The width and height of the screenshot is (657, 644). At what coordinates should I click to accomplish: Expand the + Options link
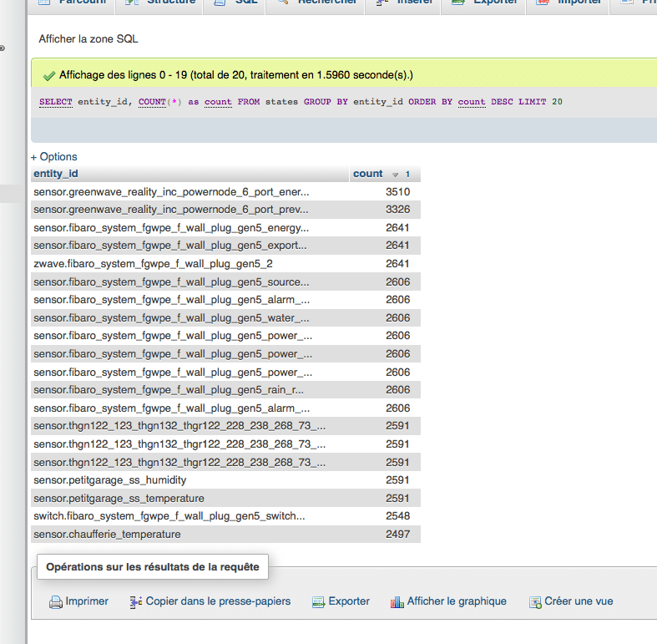click(x=54, y=157)
